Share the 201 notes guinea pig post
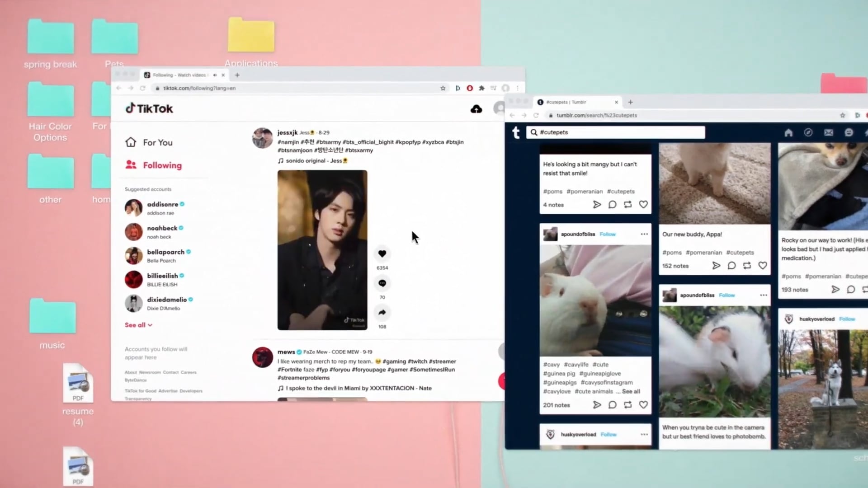Viewport: 868px width, 488px height. (x=597, y=405)
